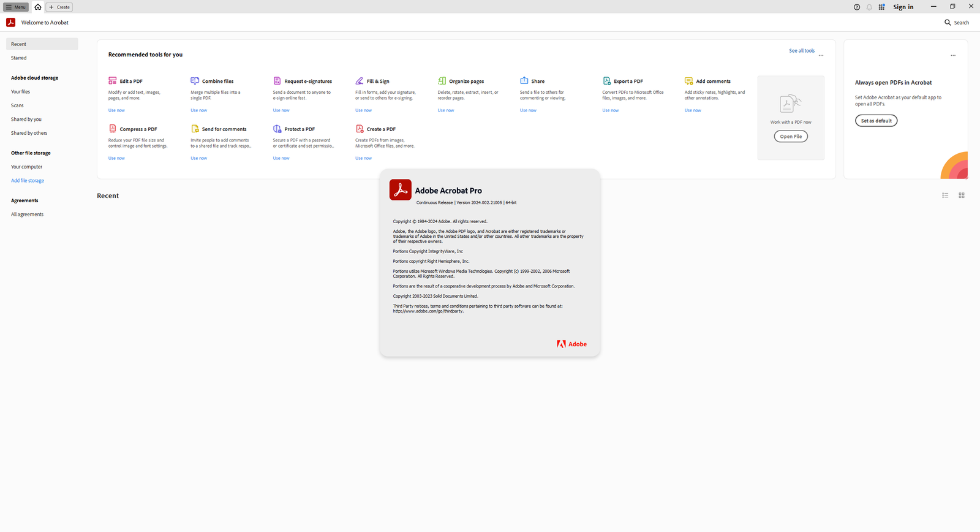Click Use now under Combine files
The width and height of the screenshot is (980, 532).
(x=198, y=110)
